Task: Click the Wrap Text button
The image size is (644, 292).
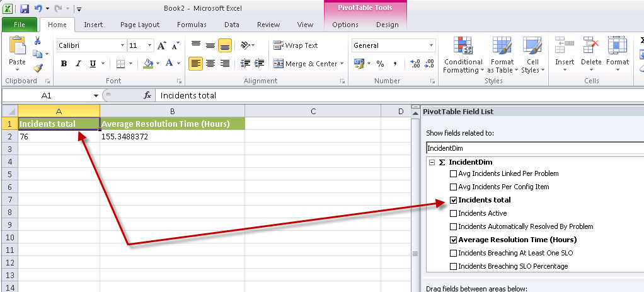Action: point(296,45)
